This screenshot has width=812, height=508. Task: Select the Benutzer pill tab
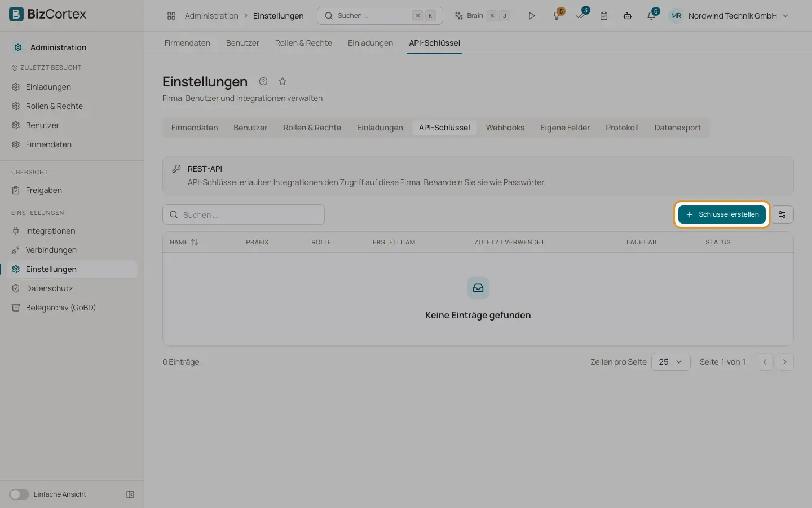click(x=250, y=128)
